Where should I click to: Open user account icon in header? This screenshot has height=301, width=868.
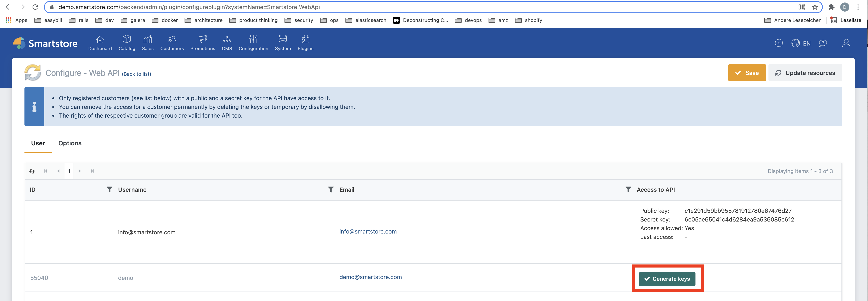846,43
